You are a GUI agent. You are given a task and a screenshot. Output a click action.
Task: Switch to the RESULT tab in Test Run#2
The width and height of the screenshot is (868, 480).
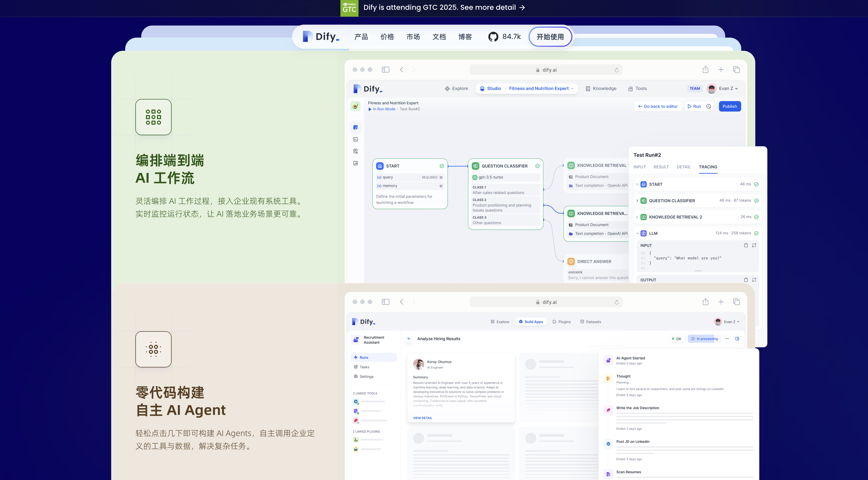click(x=661, y=167)
